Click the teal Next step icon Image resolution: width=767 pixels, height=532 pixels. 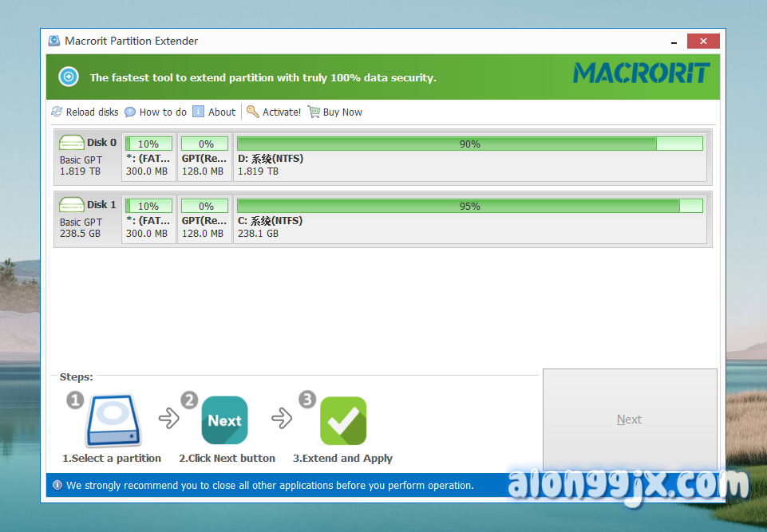pos(224,420)
